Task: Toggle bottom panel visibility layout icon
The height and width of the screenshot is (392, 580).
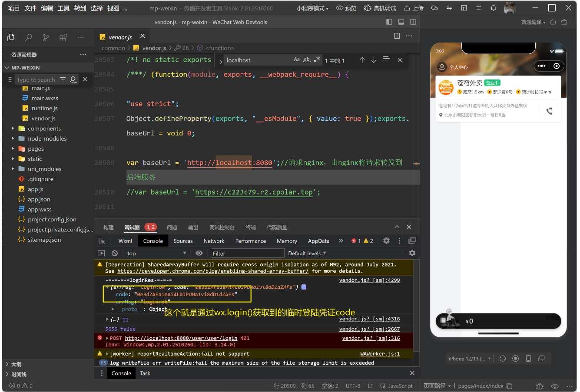Action: coord(401,22)
